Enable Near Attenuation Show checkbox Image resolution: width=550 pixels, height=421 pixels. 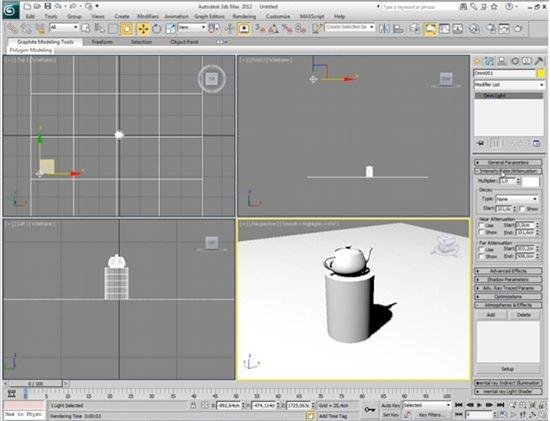pos(481,232)
